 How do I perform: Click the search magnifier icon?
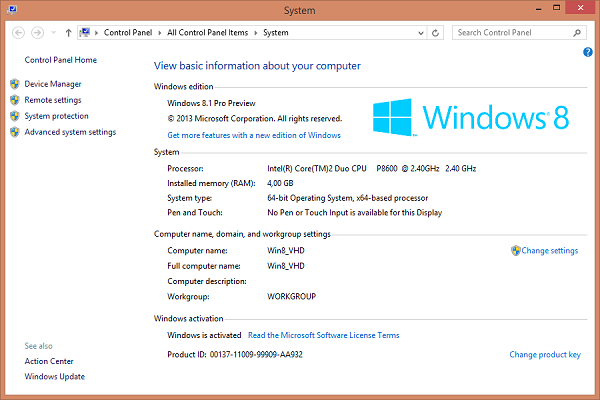pyautogui.click(x=577, y=33)
